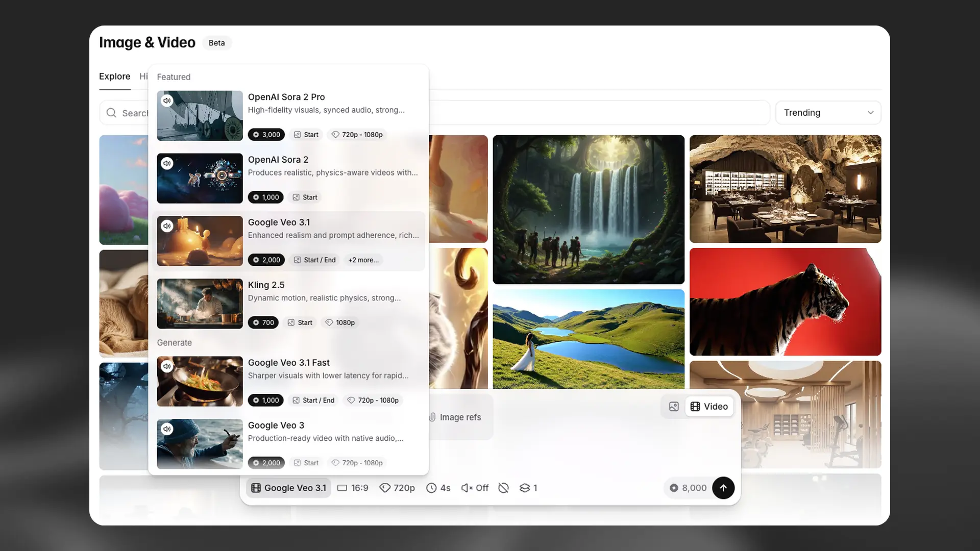Open the red tiger image thumbnail

(785, 302)
